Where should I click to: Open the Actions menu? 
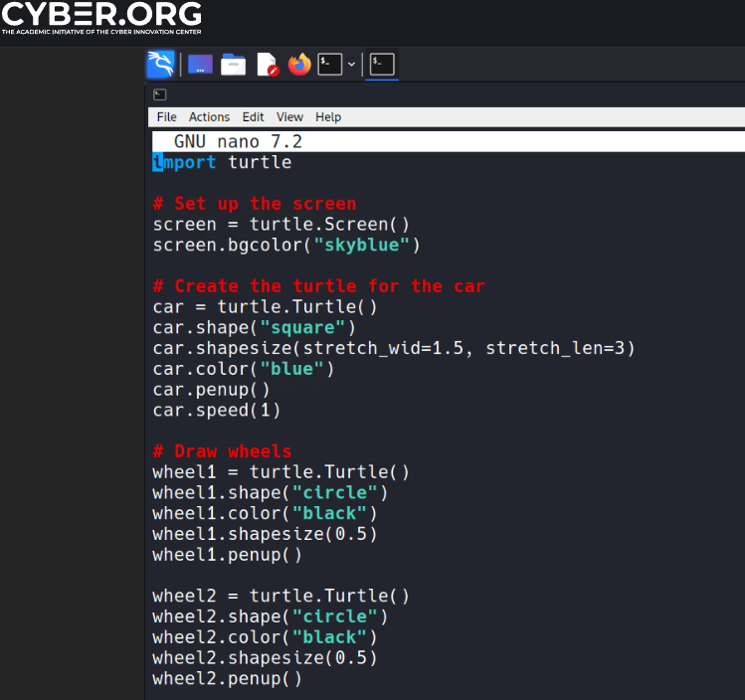[x=209, y=117]
